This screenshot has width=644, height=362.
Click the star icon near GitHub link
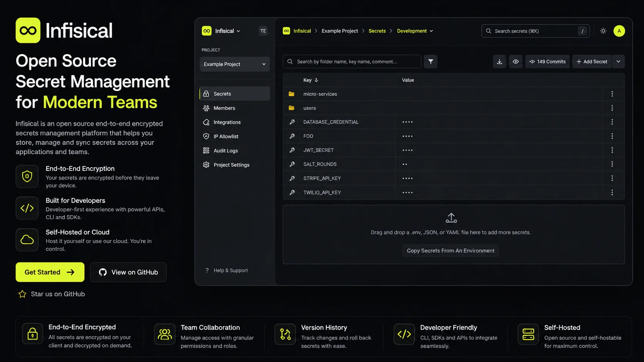pyautogui.click(x=22, y=294)
